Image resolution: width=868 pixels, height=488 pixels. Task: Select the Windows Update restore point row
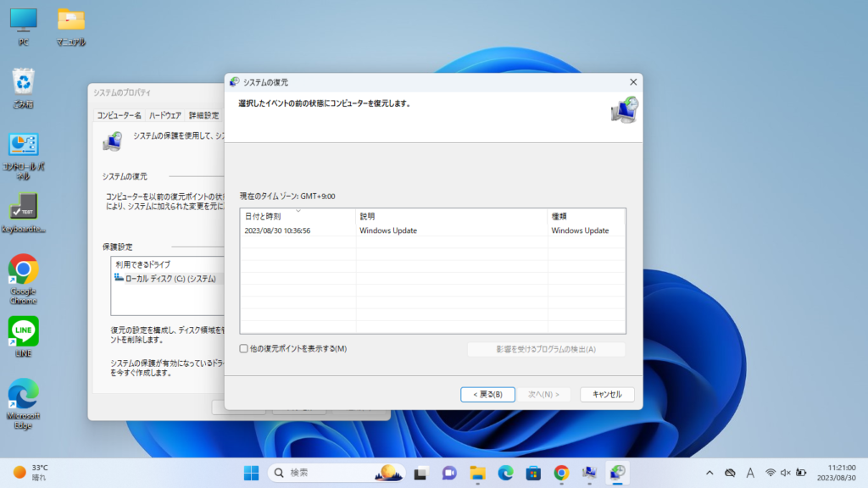[432, 230]
